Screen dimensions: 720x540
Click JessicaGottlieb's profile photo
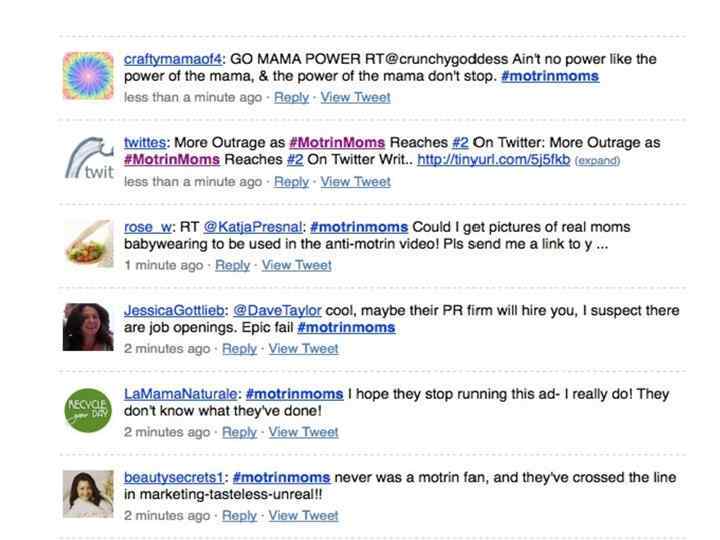[x=88, y=327]
